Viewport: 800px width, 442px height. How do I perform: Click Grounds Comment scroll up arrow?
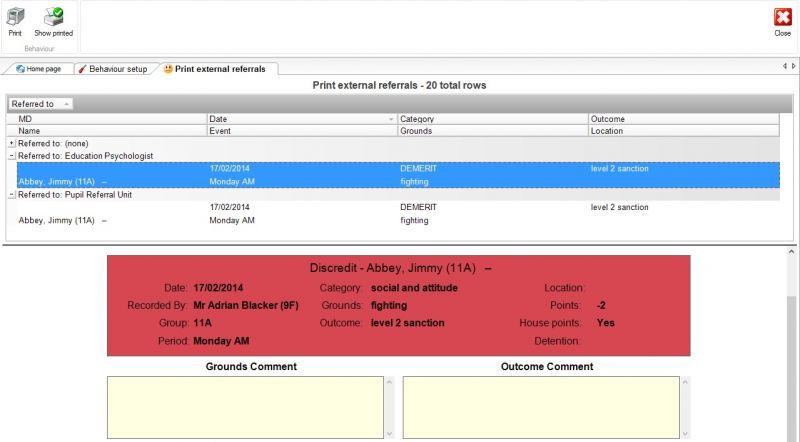390,381
